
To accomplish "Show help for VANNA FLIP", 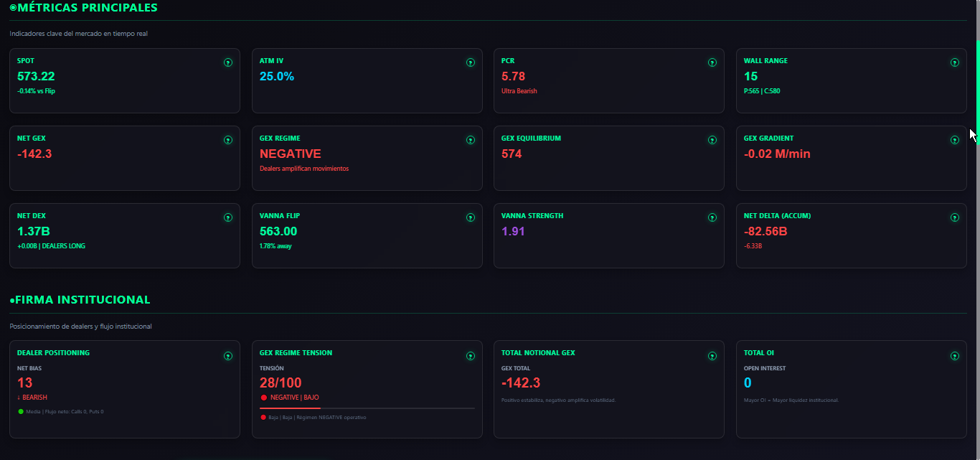I will click(471, 217).
